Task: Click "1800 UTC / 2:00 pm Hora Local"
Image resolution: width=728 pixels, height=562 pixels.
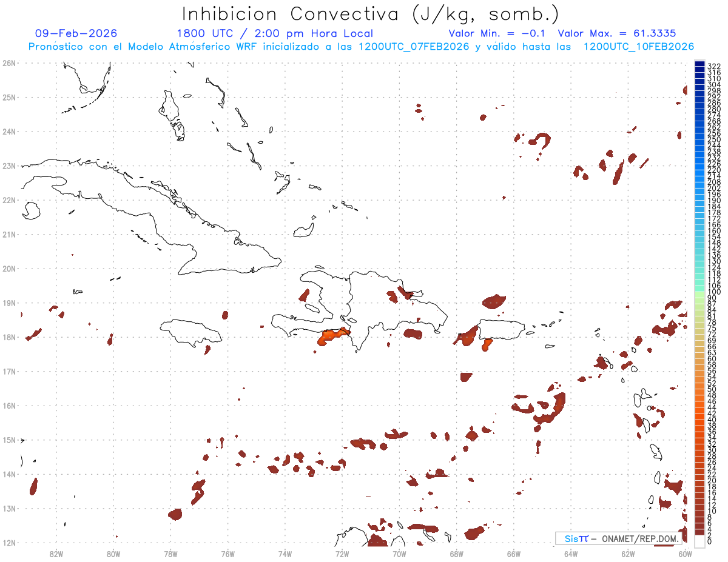Action: 275,33
